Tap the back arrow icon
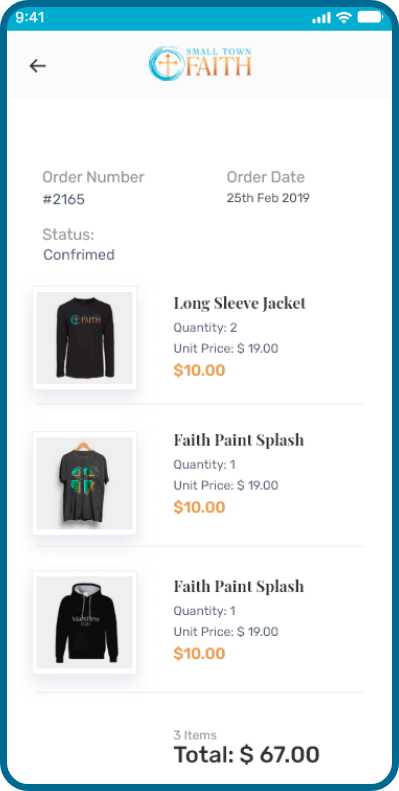This screenshot has width=399, height=791. [x=37, y=66]
